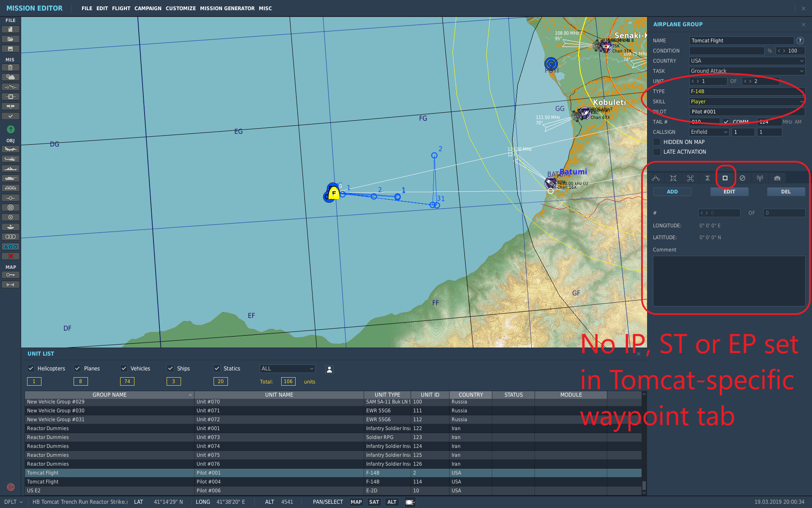Click the CONDITION percentage slider bar
This screenshot has height=508, width=812.
727,51
